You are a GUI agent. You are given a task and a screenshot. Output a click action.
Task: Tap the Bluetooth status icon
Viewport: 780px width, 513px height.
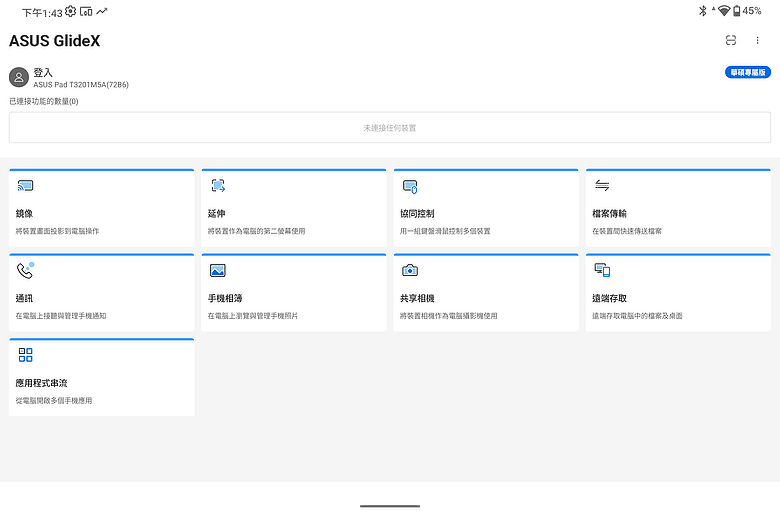(702, 10)
